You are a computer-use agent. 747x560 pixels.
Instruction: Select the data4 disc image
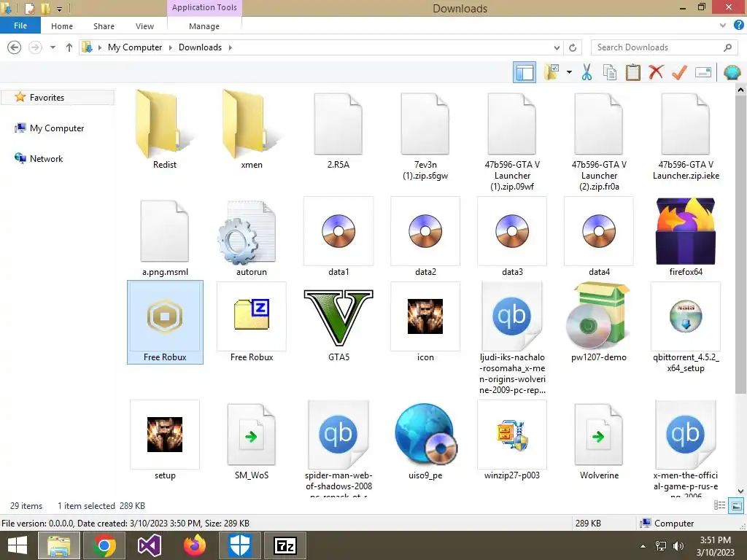coord(599,237)
